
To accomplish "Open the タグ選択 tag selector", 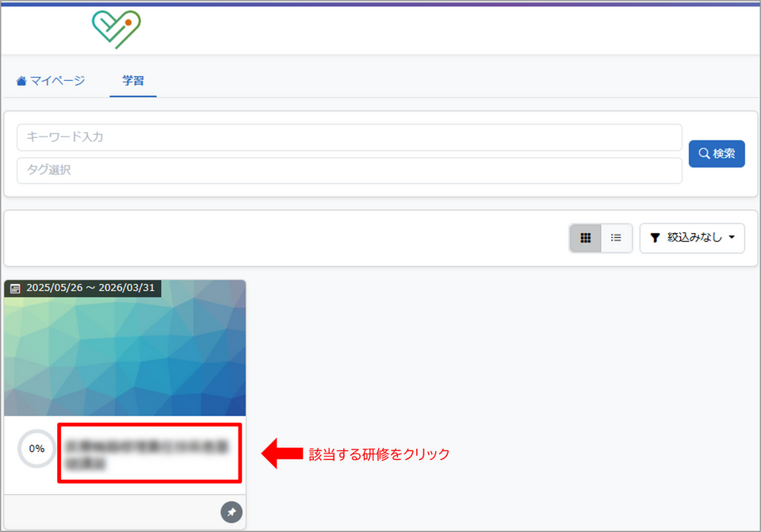I will [x=350, y=170].
